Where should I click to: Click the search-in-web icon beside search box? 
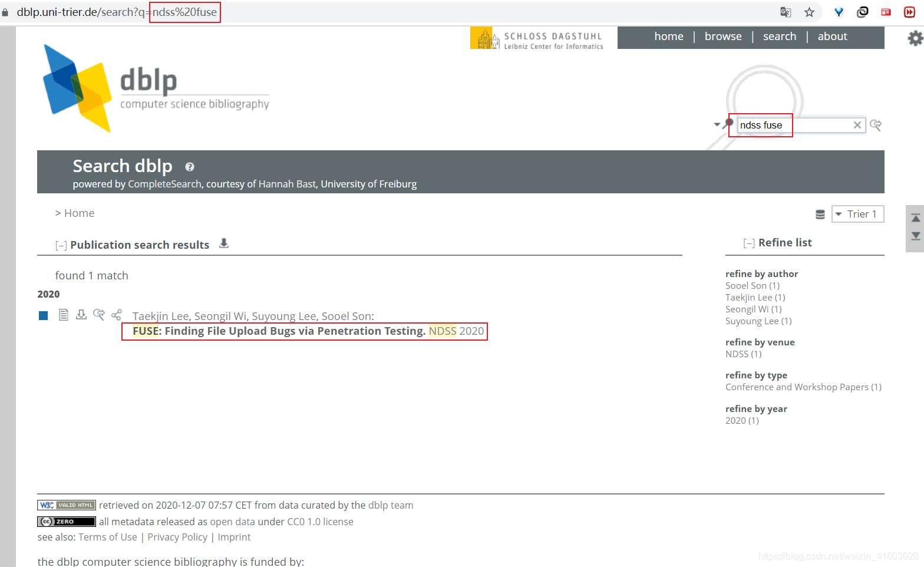[x=876, y=125]
